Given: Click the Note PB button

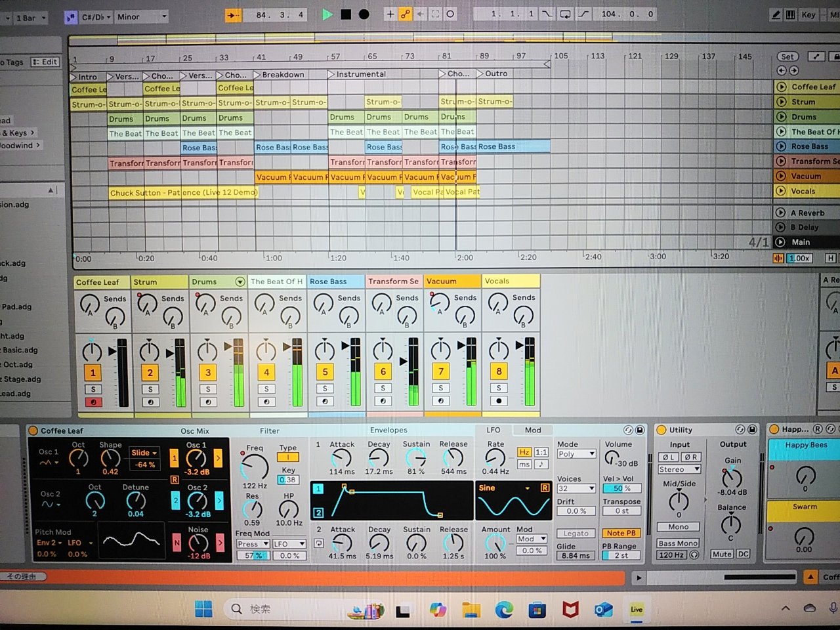Looking at the screenshot, I should 621,533.
